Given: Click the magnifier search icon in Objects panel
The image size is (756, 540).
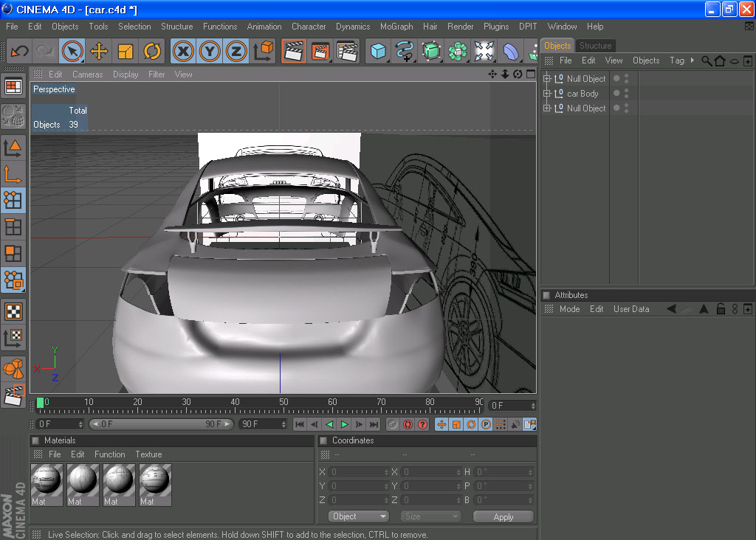Looking at the screenshot, I should 707,60.
